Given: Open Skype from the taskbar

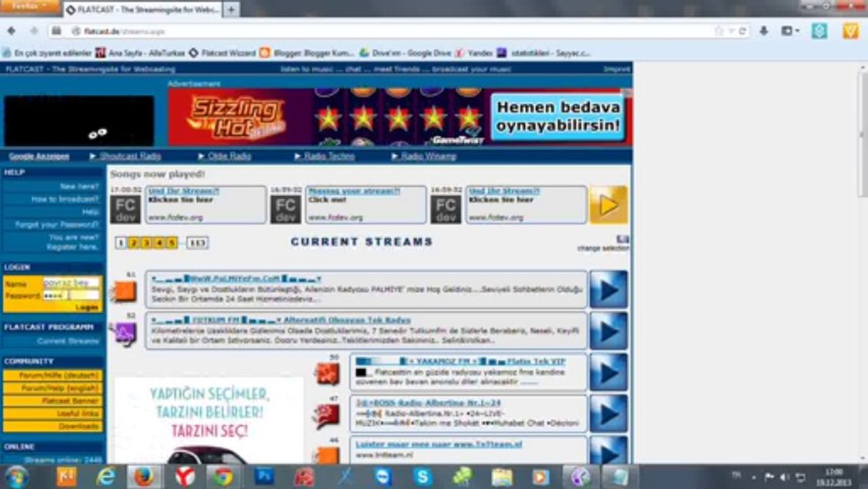Looking at the screenshot, I should pyautogui.click(x=422, y=477).
